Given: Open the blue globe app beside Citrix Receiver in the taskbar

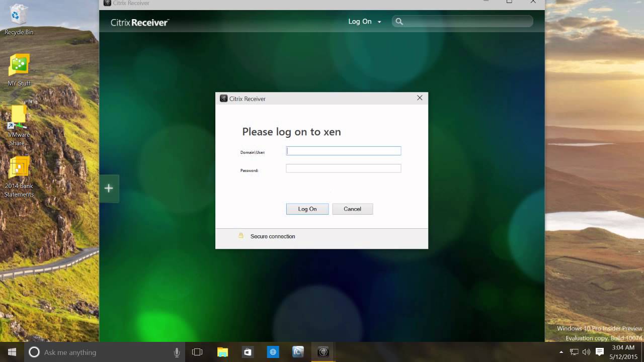Looking at the screenshot, I should tap(298, 352).
